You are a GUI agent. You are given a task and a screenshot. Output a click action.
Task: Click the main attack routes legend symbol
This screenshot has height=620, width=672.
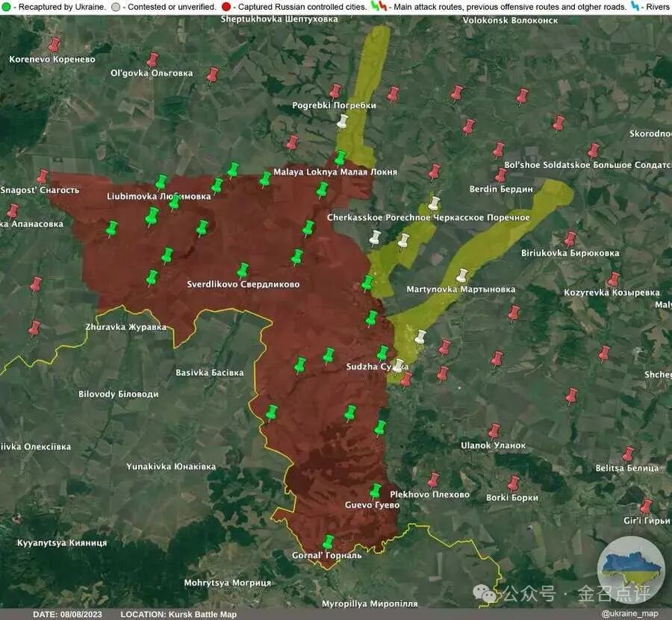379,7
